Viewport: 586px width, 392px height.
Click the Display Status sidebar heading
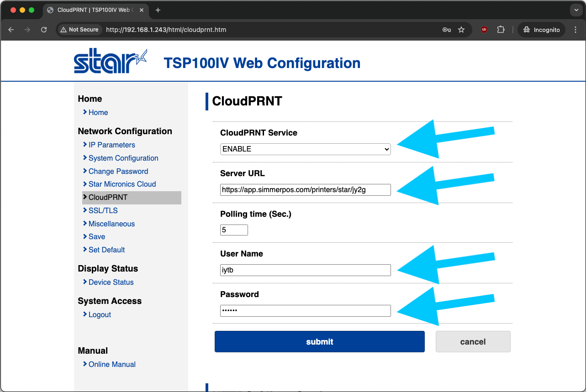[x=108, y=268]
